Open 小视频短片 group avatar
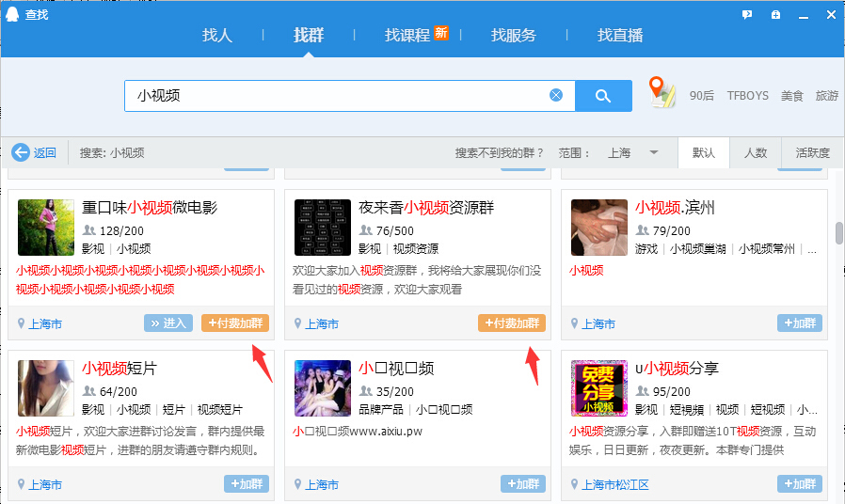Screen dimensions: 845x504 pos(46,388)
